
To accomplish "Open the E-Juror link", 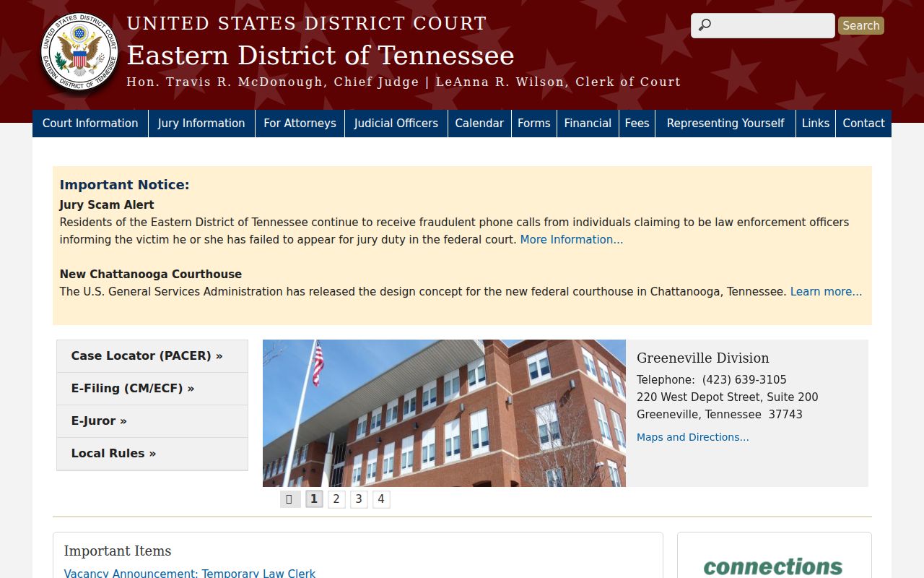I will [x=152, y=421].
